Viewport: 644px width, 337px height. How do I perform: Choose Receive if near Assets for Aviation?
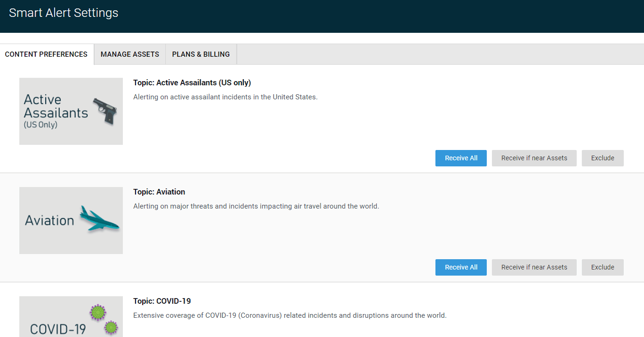click(x=534, y=267)
